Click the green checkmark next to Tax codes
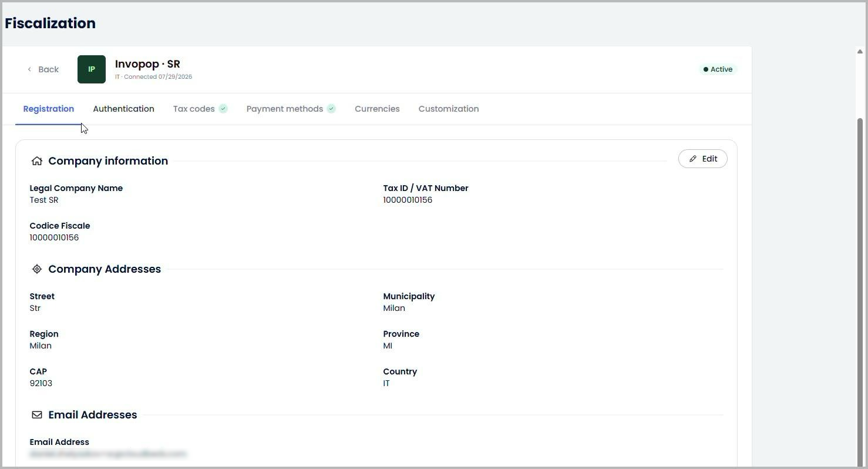868x469 pixels. pos(223,109)
